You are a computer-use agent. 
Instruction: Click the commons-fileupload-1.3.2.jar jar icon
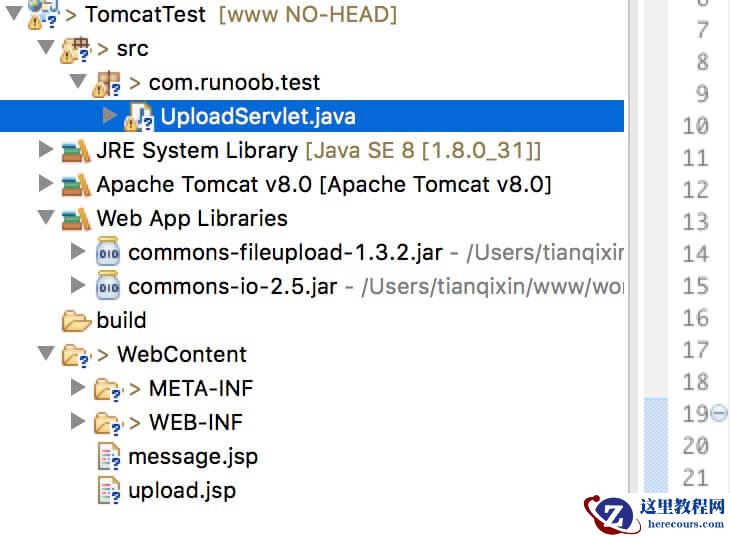[x=107, y=253]
